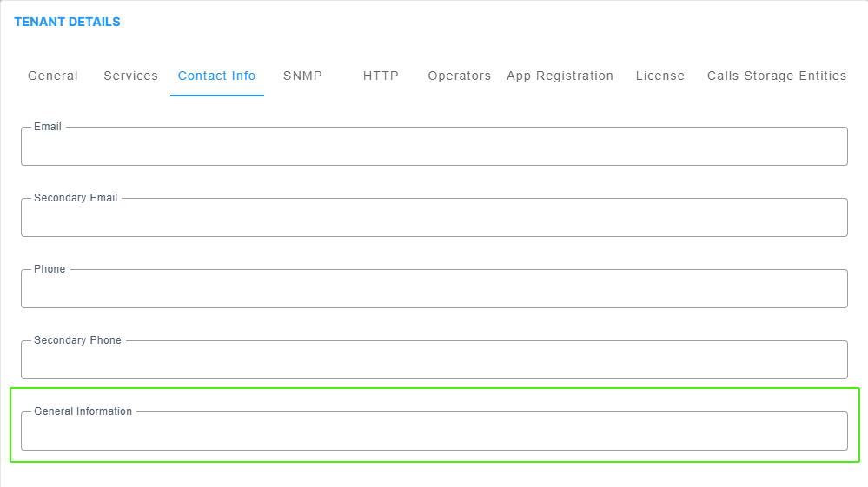Open the HTTP tab

tap(381, 76)
